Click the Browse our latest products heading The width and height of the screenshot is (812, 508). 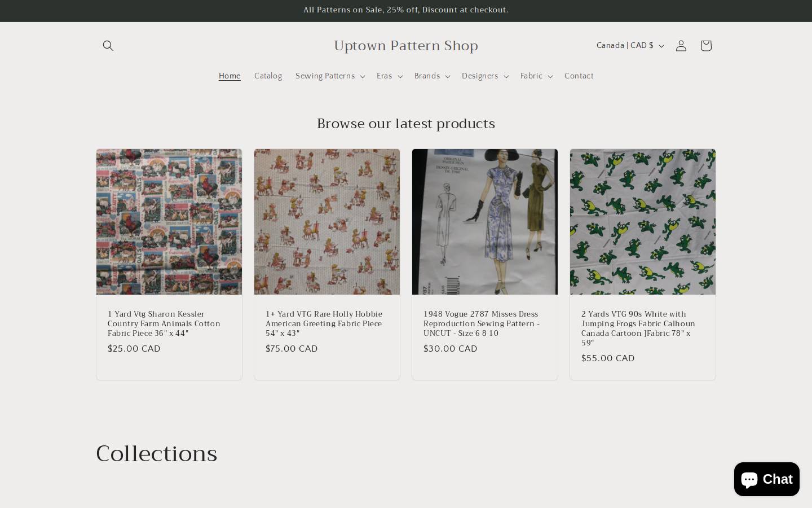pos(406,124)
